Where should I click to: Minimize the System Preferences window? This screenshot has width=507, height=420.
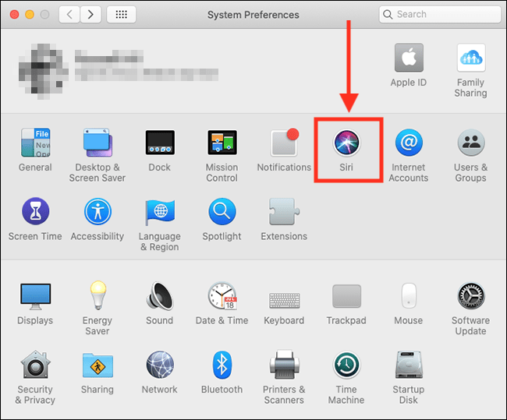pyautogui.click(x=30, y=15)
